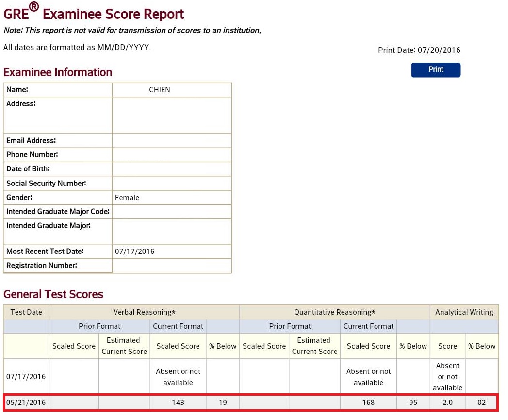508x420 pixels.
Task: Click the Date of Birth: label
Action: point(28,169)
